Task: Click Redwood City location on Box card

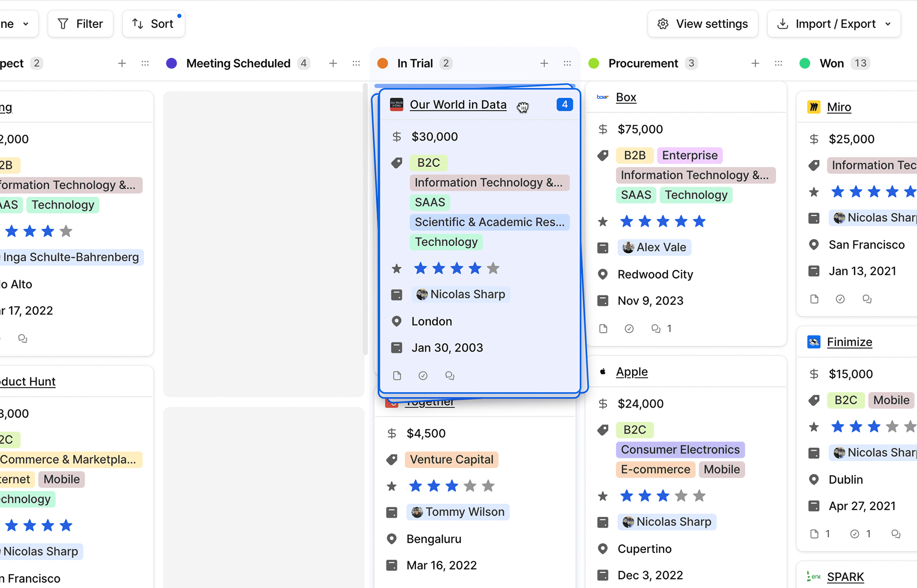Action: point(655,274)
